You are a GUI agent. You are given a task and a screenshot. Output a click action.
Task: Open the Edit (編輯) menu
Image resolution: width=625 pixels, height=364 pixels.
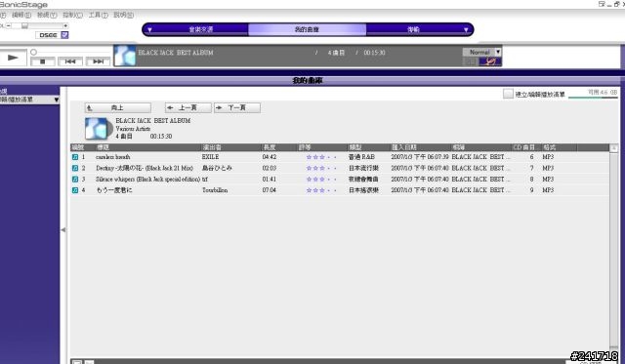coord(21,16)
